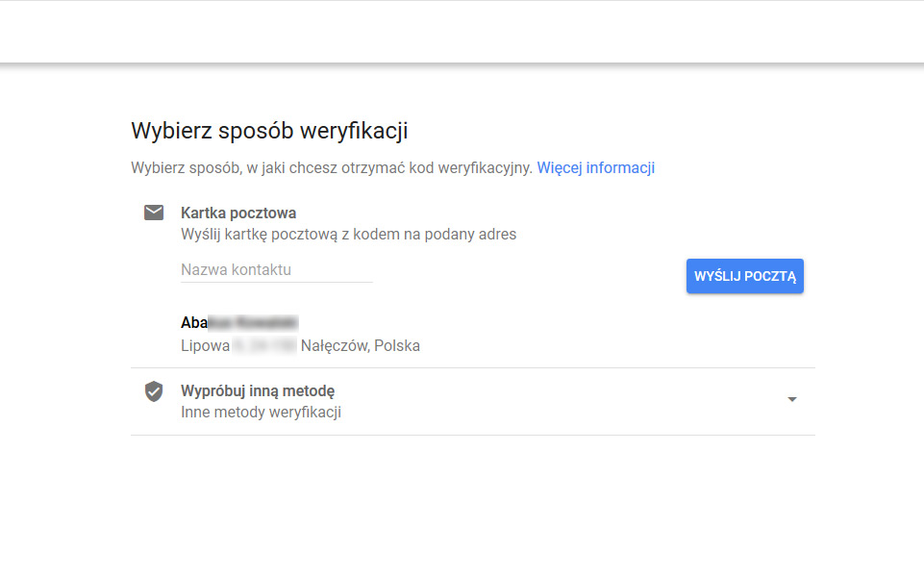Click the shield checkmark verification icon
This screenshot has width=924, height=577.
point(154,390)
